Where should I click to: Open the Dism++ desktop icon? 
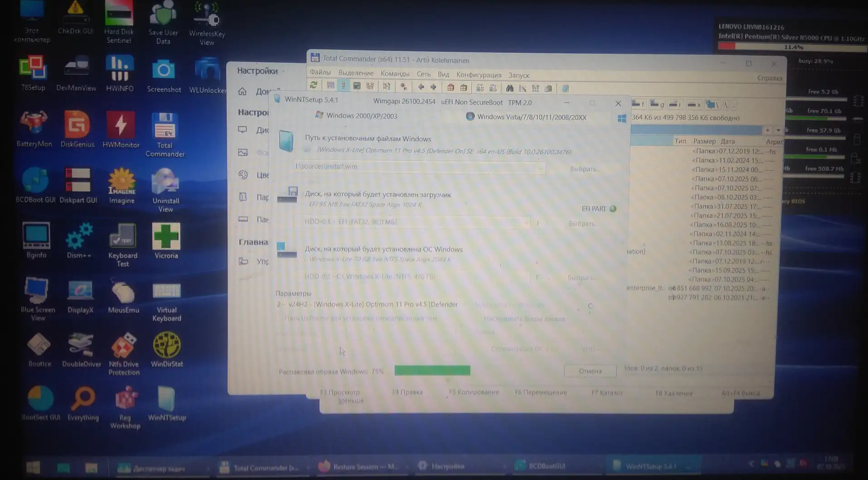[79, 241]
